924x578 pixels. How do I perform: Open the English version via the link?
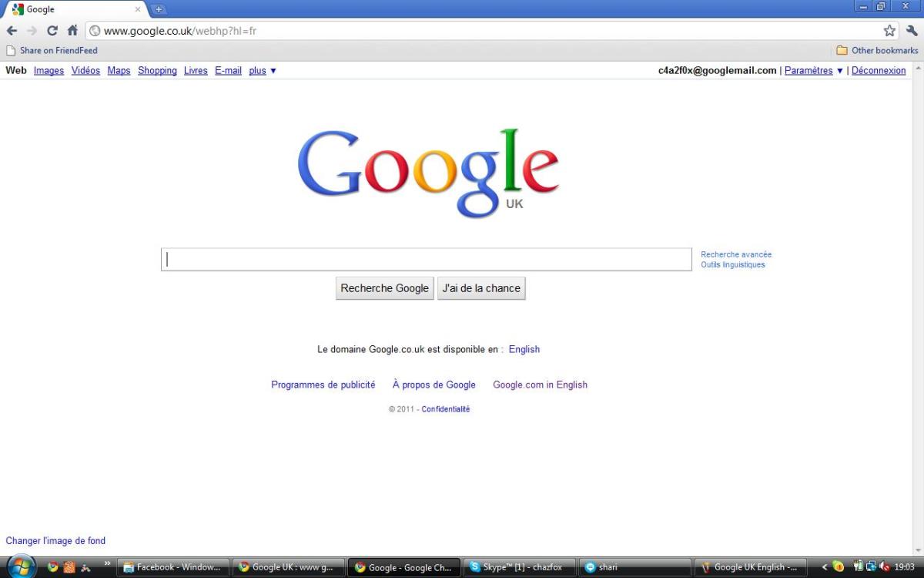(524, 349)
